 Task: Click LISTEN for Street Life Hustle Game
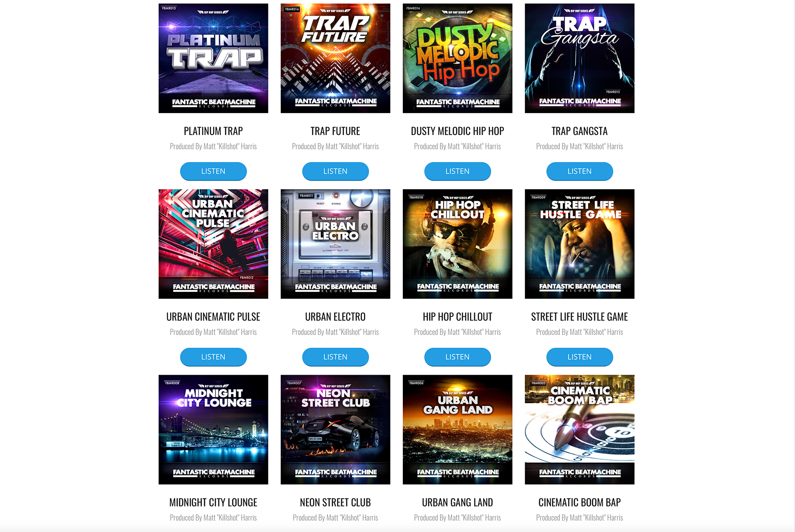pos(580,357)
